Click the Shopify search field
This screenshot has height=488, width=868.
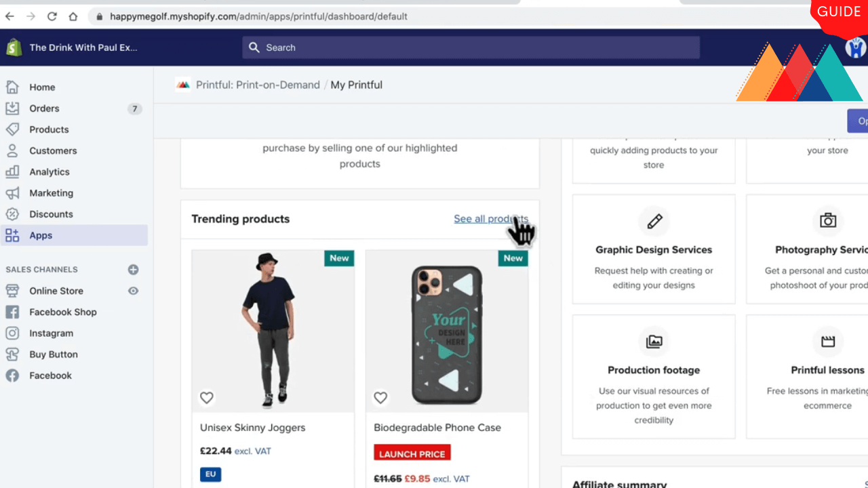471,47
